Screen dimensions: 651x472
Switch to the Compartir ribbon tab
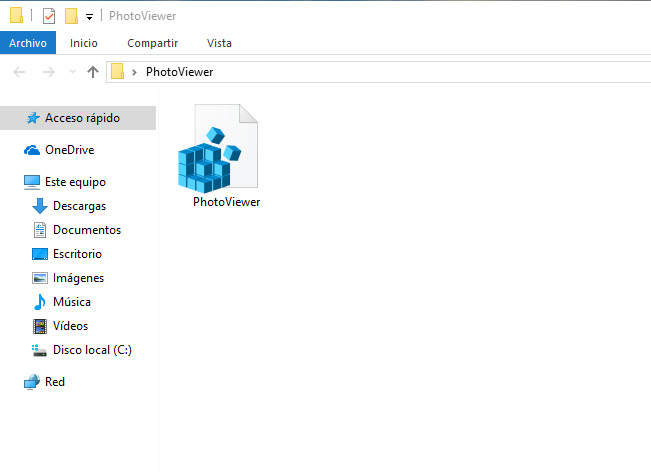point(152,43)
